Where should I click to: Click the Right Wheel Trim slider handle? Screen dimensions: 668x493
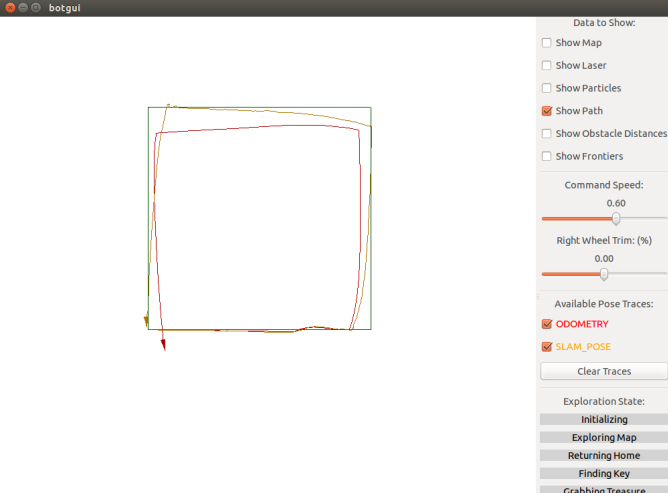(x=604, y=274)
